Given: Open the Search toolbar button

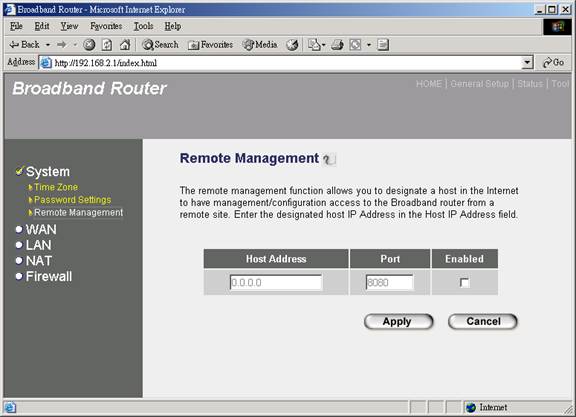Looking at the screenshot, I should 160,45.
